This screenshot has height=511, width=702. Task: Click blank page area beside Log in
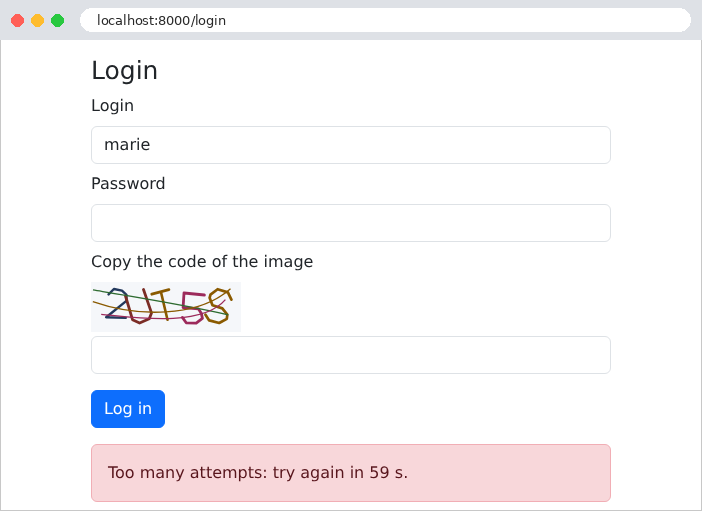coord(385,409)
